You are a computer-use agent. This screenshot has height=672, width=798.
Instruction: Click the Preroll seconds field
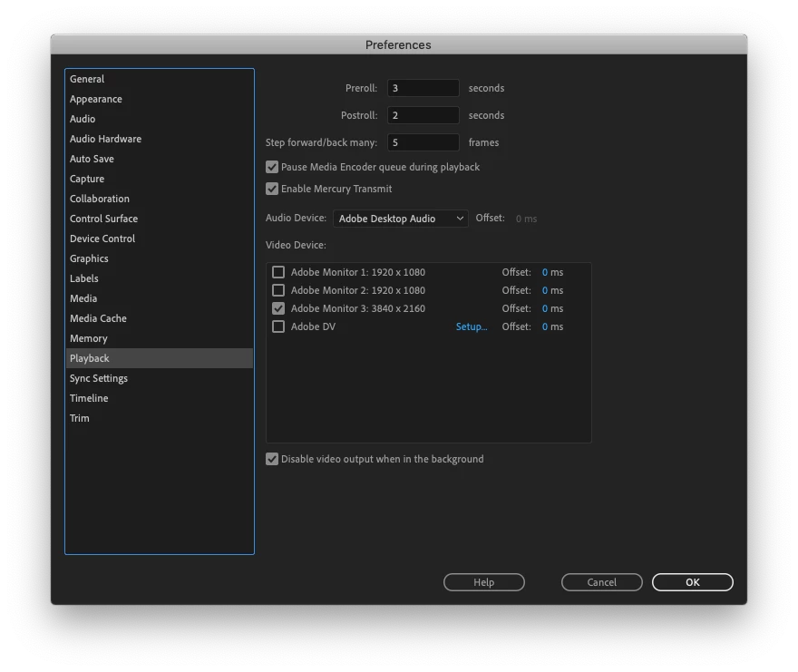[x=423, y=88]
